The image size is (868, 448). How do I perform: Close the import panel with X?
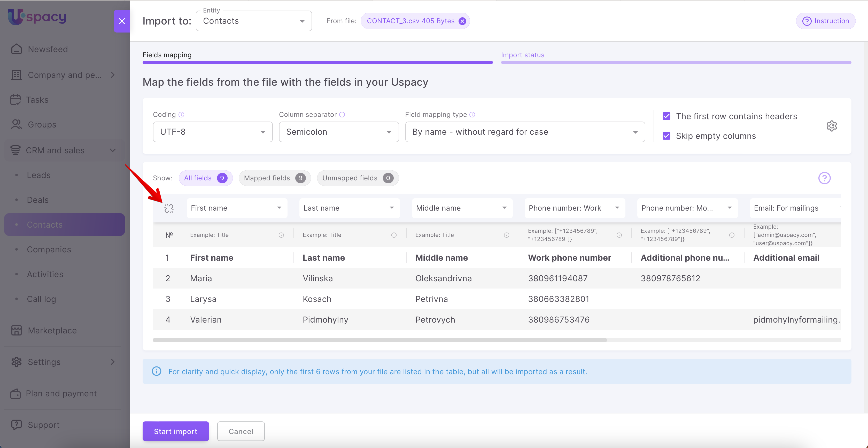[x=122, y=21]
